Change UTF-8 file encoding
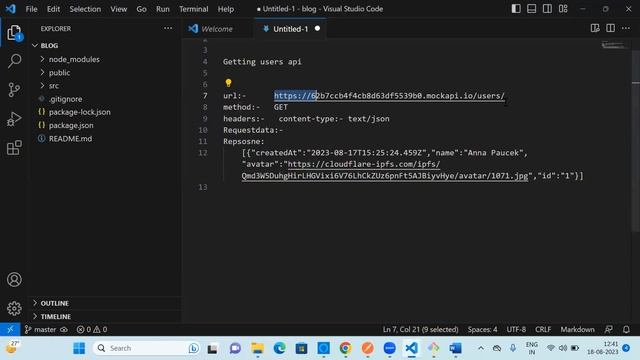 pyautogui.click(x=516, y=329)
